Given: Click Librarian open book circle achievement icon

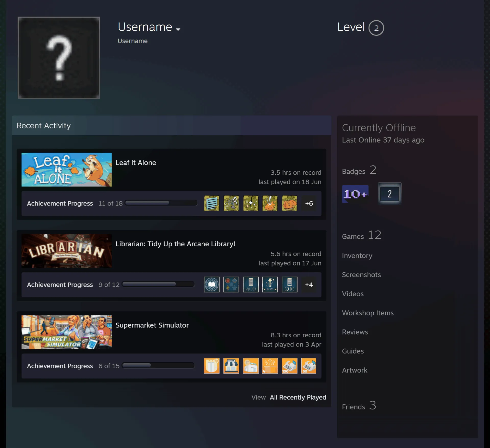Looking at the screenshot, I should tap(212, 285).
